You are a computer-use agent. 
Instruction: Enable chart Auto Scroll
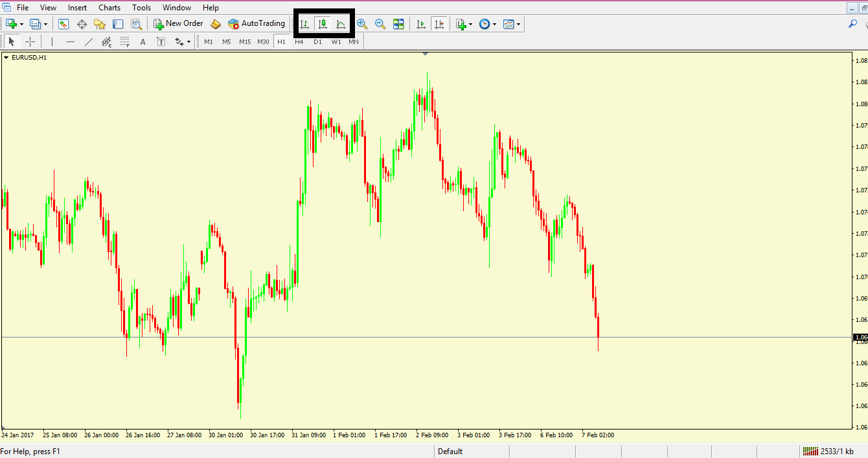click(421, 23)
